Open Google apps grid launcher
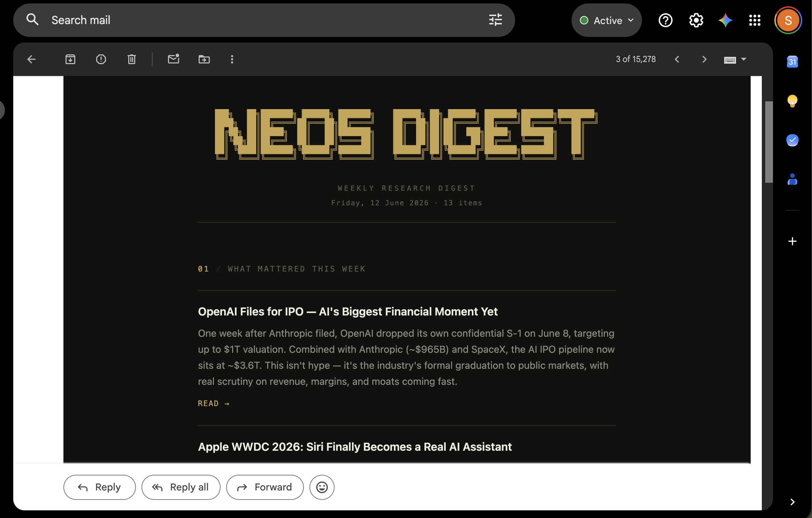812x518 pixels. [x=754, y=20]
